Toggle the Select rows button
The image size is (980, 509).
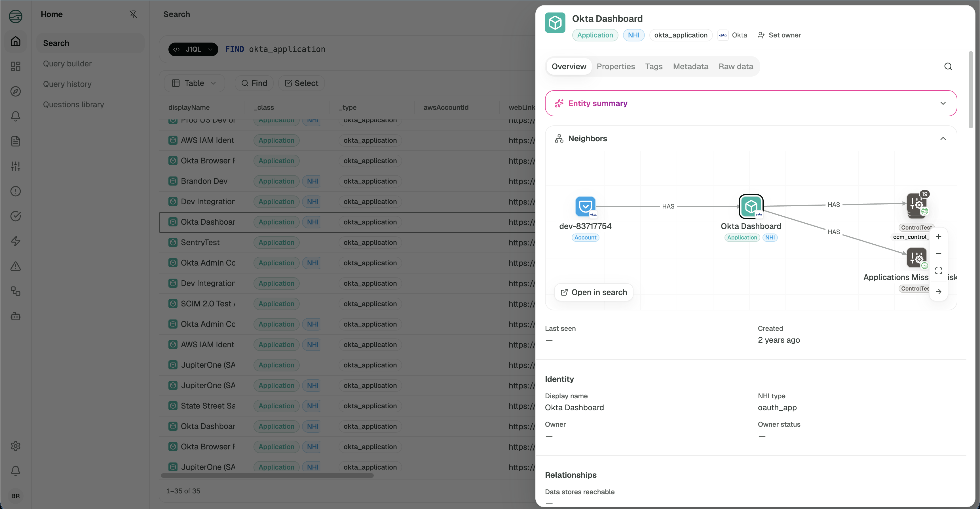[x=301, y=83]
